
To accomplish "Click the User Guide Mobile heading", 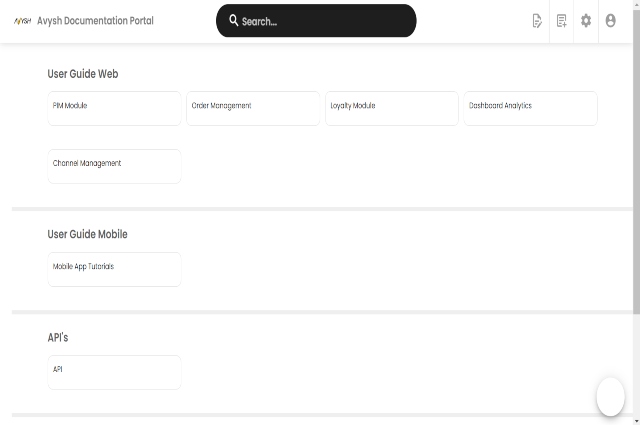I will coord(87,234).
